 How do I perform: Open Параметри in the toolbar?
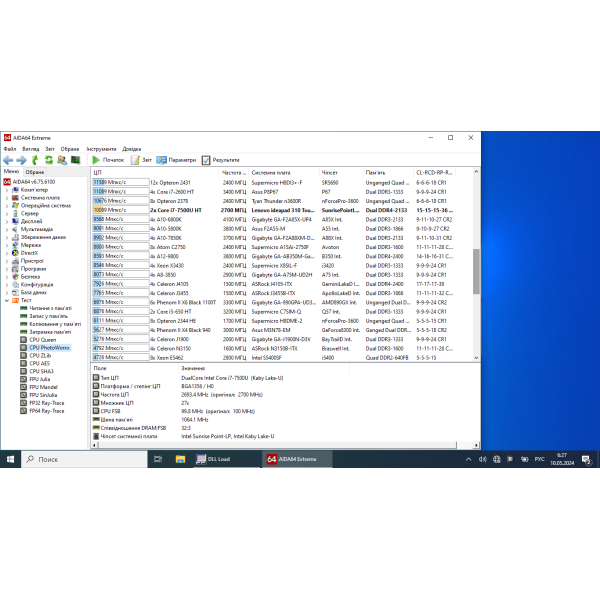click(x=176, y=160)
